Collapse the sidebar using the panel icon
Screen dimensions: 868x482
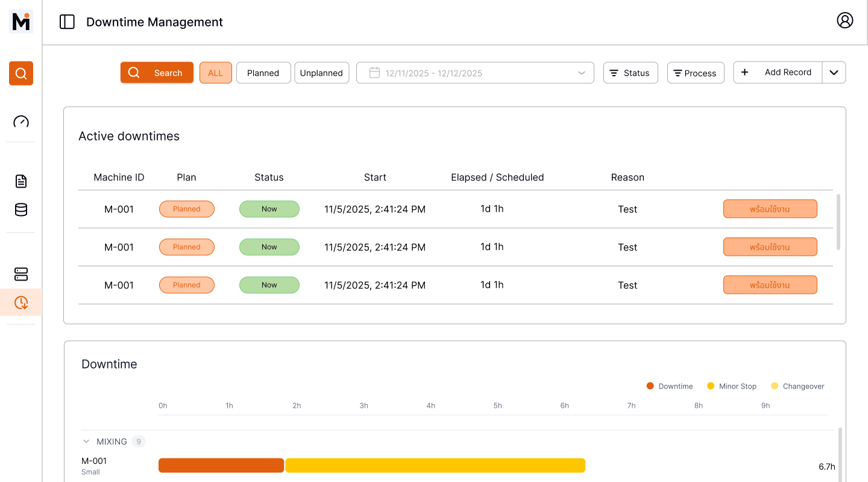[67, 22]
